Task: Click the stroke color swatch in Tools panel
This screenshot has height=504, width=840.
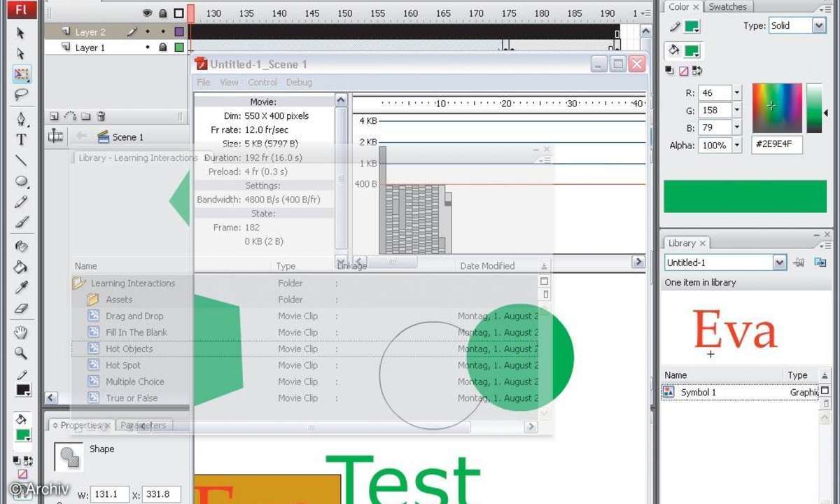Action: (x=23, y=390)
